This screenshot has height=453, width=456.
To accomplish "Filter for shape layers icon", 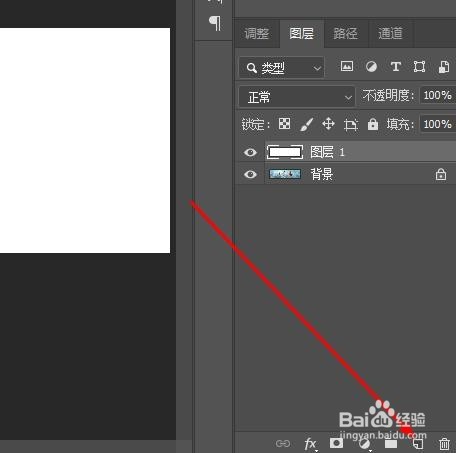I will (x=419, y=67).
